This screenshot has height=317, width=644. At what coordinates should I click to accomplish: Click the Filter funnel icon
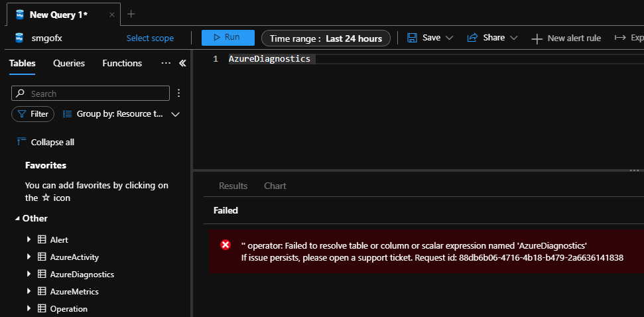point(22,114)
